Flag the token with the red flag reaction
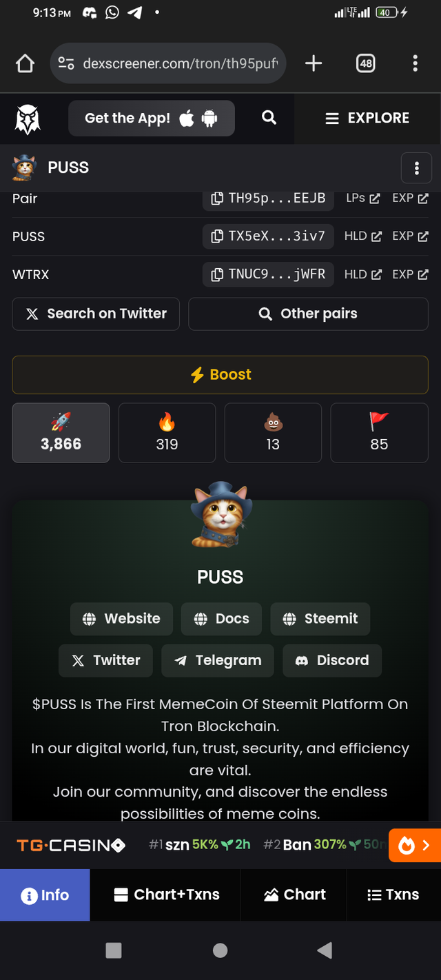The width and height of the screenshot is (441, 980). click(x=379, y=433)
